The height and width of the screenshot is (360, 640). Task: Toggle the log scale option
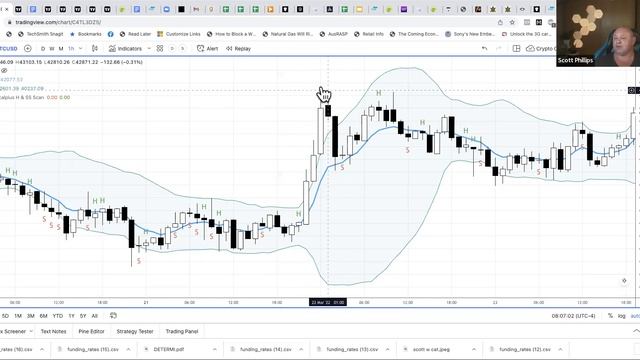click(x=622, y=316)
